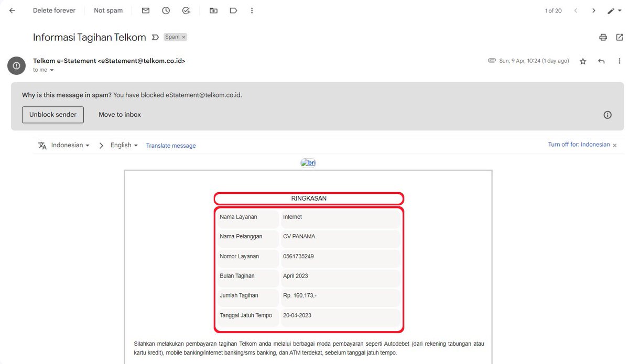The height and width of the screenshot is (364, 629).
Task: Star this message
Action: [583, 61]
